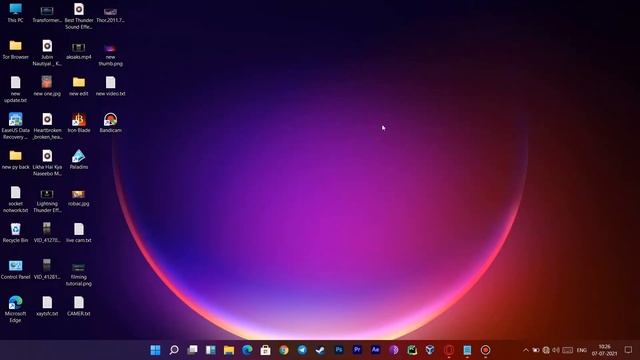Select the Iron Blade game shortcut
640x360 pixels.
(x=79, y=122)
